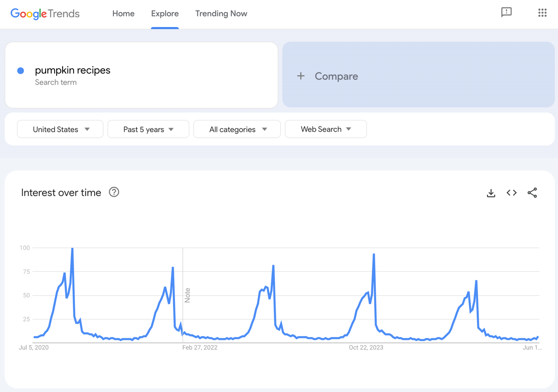This screenshot has width=558, height=392.
Task: Click the Feb 27, 2022 axis label
Action: pos(200,348)
